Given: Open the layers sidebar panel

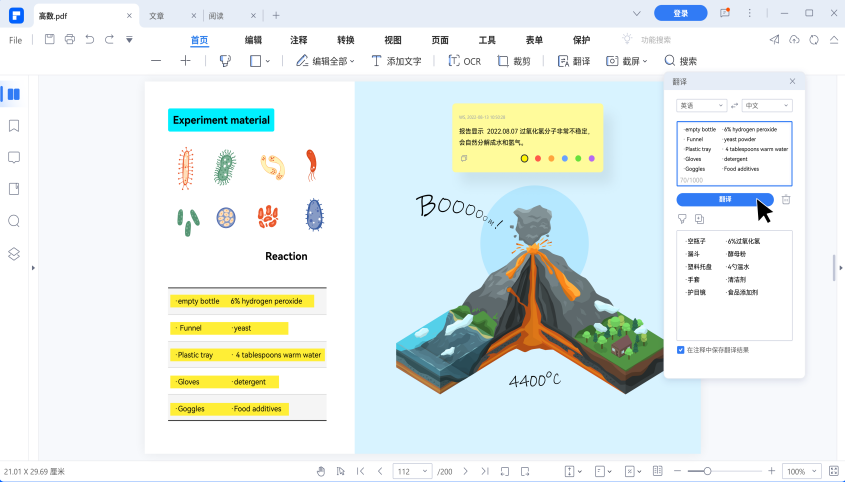Looking at the screenshot, I should (14, 253).
